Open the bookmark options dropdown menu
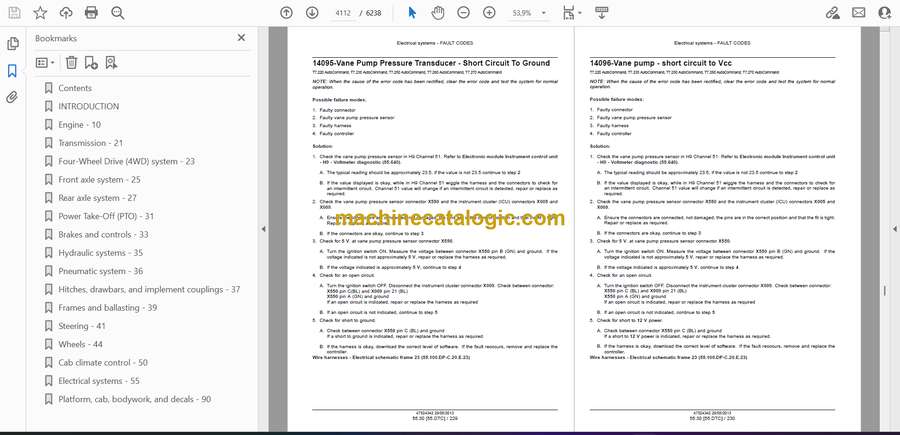Screen dimensions: 900x435 (45, 63)
